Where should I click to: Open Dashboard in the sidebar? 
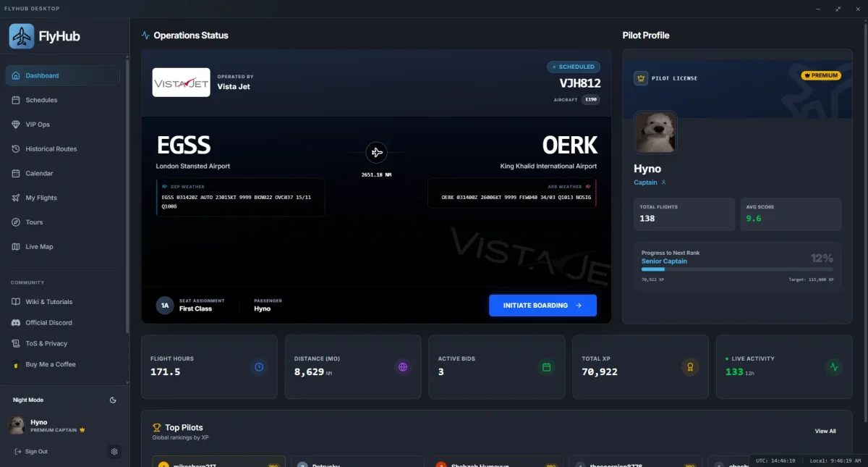63,75
